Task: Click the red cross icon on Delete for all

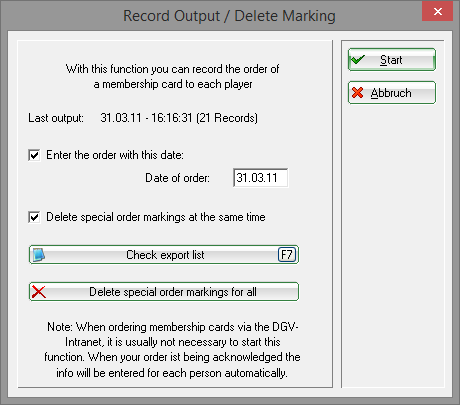Action: [x=39, y=292]
